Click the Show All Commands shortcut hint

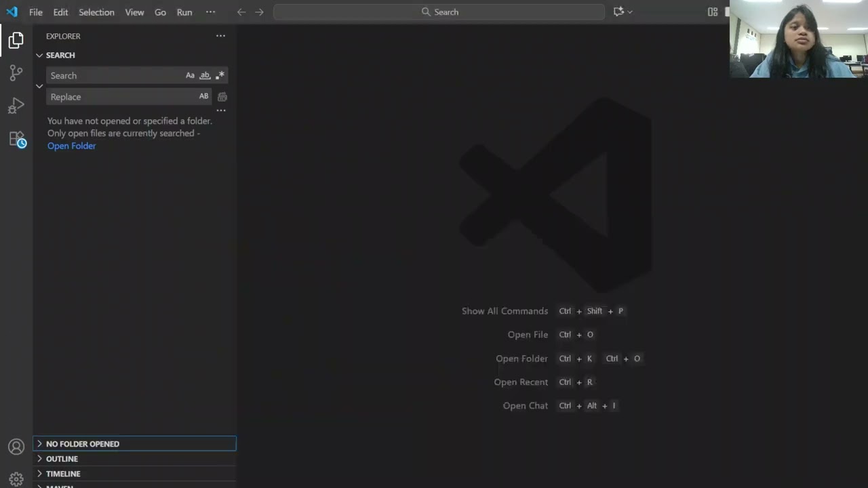tap(505, 311)
